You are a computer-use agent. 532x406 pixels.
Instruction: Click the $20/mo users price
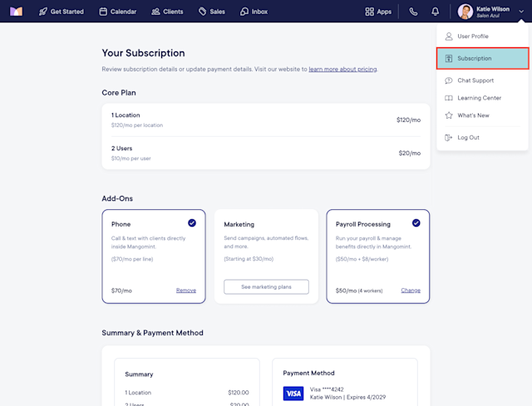pyautogui.click(x=410, y=153)
